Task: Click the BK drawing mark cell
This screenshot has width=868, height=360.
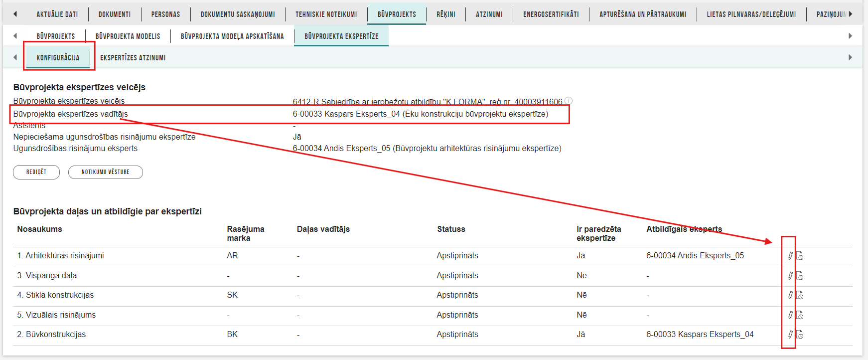Action: [x=232, y=335]
